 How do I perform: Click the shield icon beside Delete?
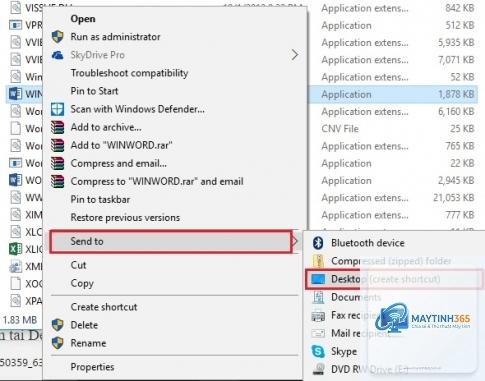point(57,325)
